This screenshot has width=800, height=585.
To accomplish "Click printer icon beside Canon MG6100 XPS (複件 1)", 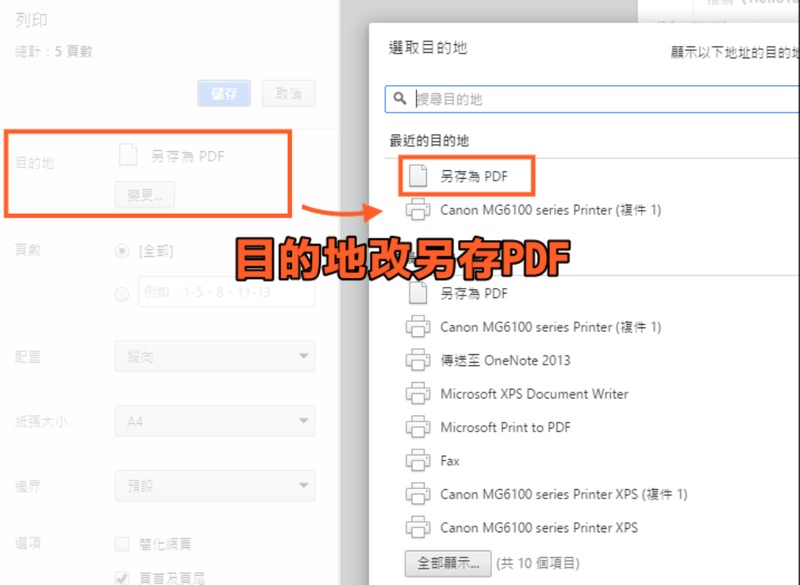I will (418, 494).
